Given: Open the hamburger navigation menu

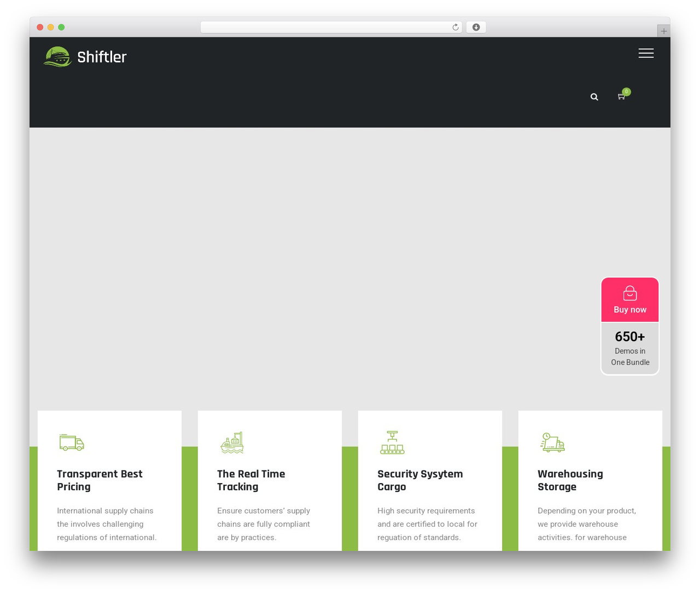Looking at the screenshot, I should (646, 53).
